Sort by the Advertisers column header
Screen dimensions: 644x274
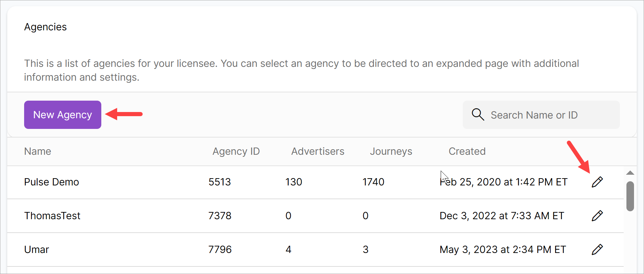click(318, 151)
